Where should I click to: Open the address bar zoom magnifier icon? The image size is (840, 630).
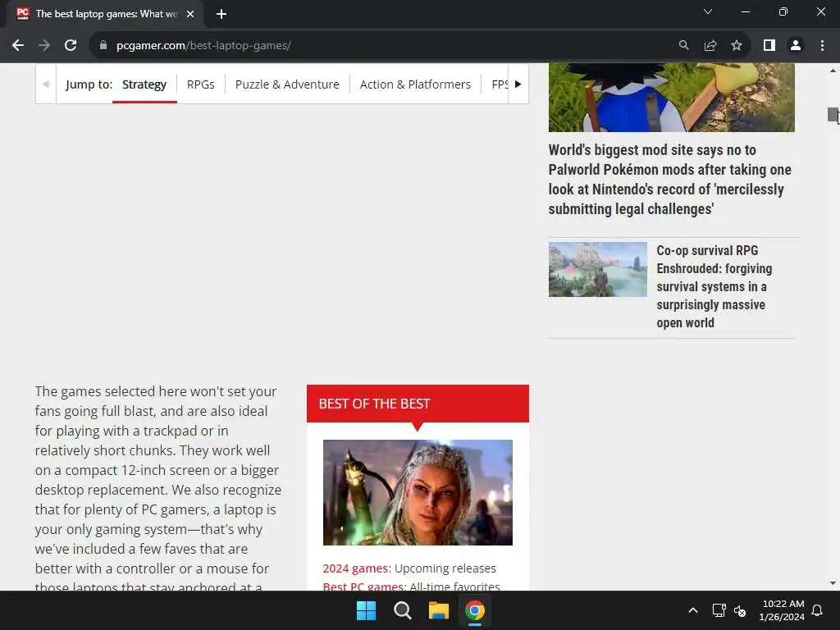[x=683, y=46]
